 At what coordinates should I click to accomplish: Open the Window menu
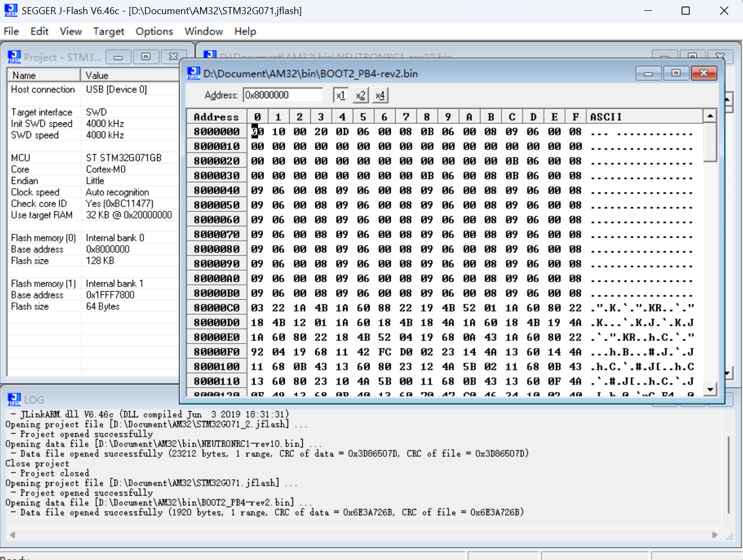coord(204,32)
